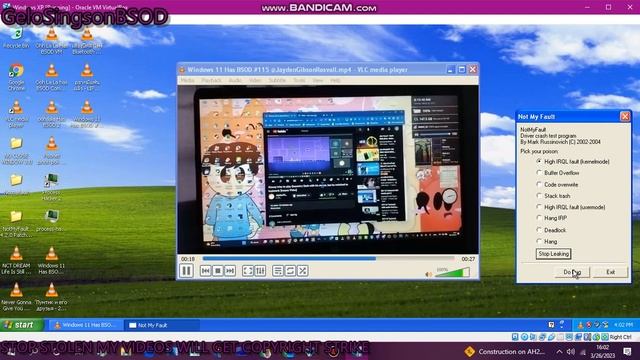640x360 pixels.
Task: Pause the video in VLC
Action: [x=186, y=271]
